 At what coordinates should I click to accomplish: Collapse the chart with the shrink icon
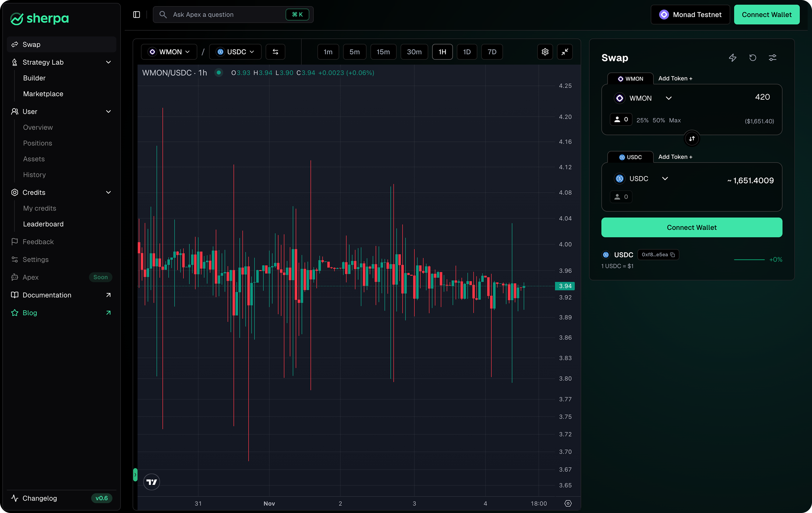point(565,52)
